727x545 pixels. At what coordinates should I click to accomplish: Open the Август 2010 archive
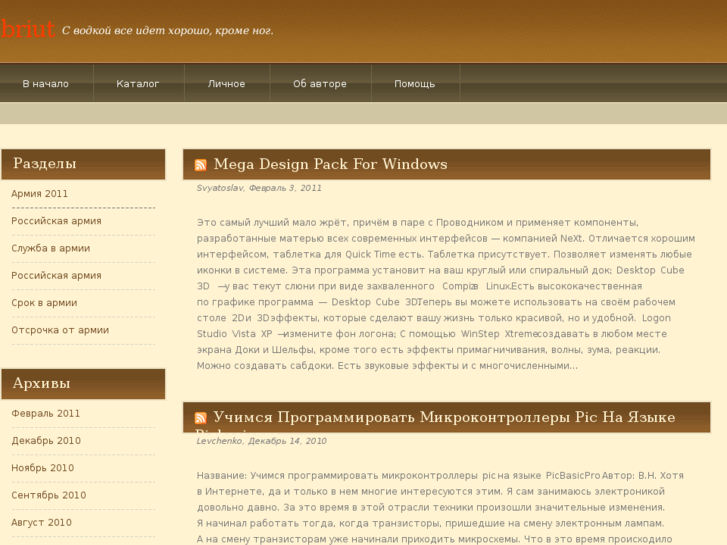(x=41, y=522)
